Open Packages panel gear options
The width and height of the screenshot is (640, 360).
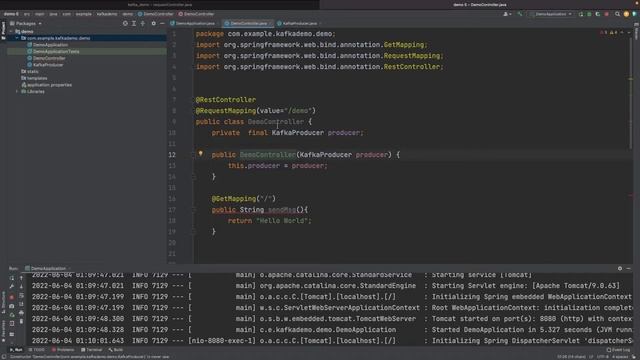click(153, 24)
